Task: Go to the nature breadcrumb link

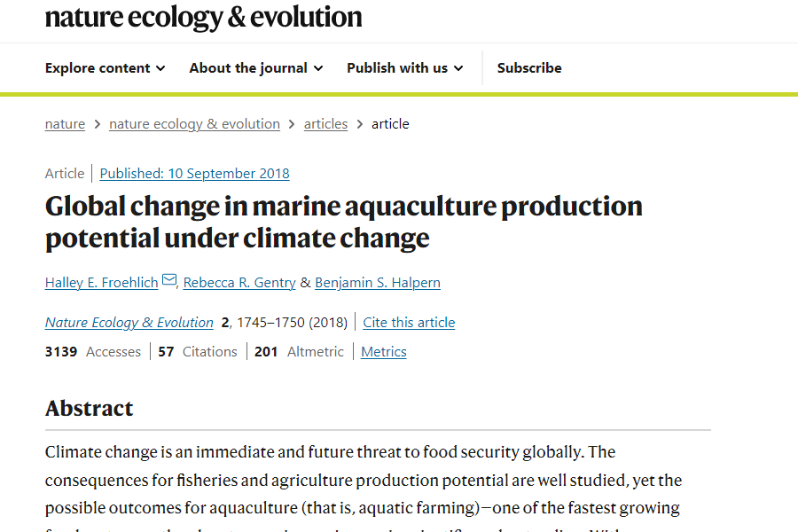Action: pos(65,124)
